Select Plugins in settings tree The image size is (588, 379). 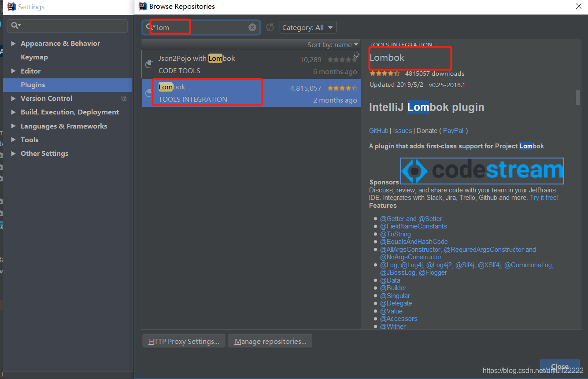67,85
